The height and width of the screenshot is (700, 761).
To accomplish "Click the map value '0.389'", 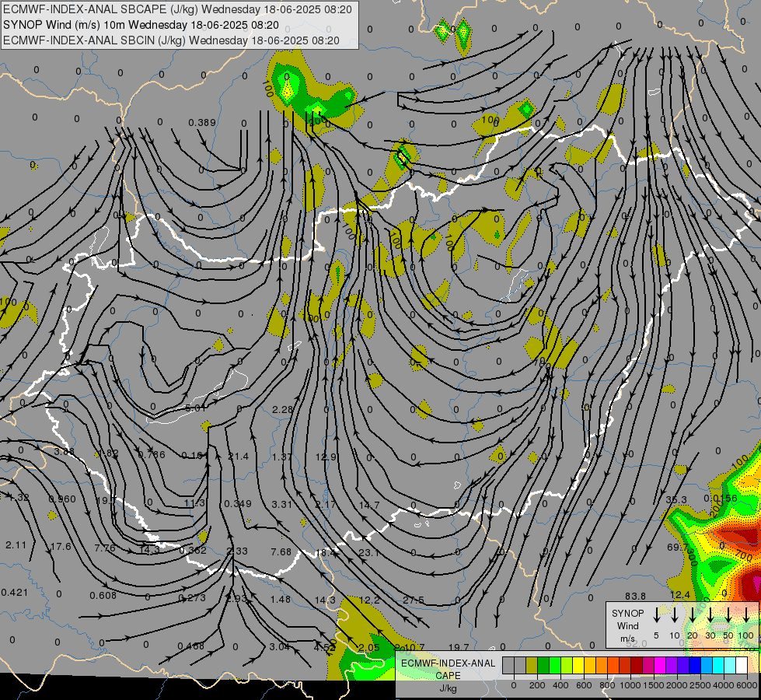I will [x=202, y=122].
